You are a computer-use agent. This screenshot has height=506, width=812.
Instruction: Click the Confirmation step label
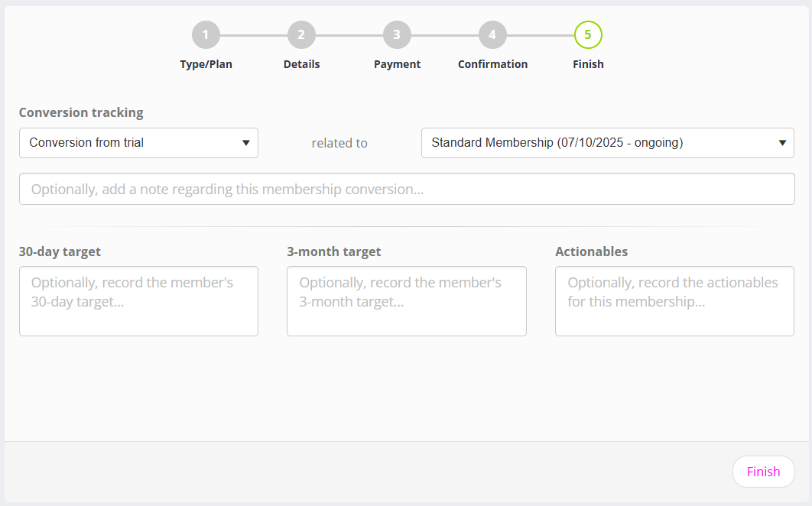coord(492,64)
